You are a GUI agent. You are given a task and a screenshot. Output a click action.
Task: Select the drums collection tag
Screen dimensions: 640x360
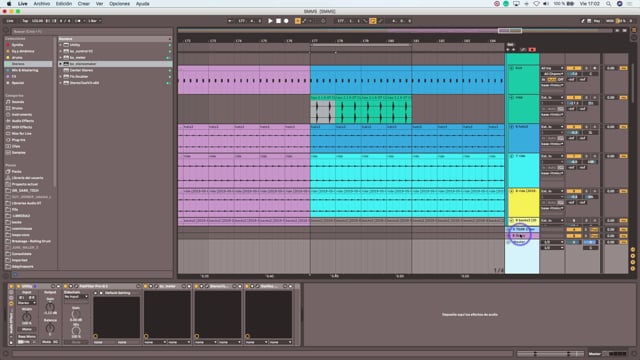point(17,58)
